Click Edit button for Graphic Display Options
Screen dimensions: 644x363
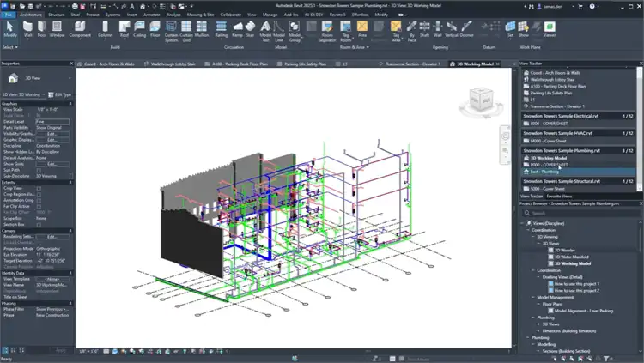(52, 140)
